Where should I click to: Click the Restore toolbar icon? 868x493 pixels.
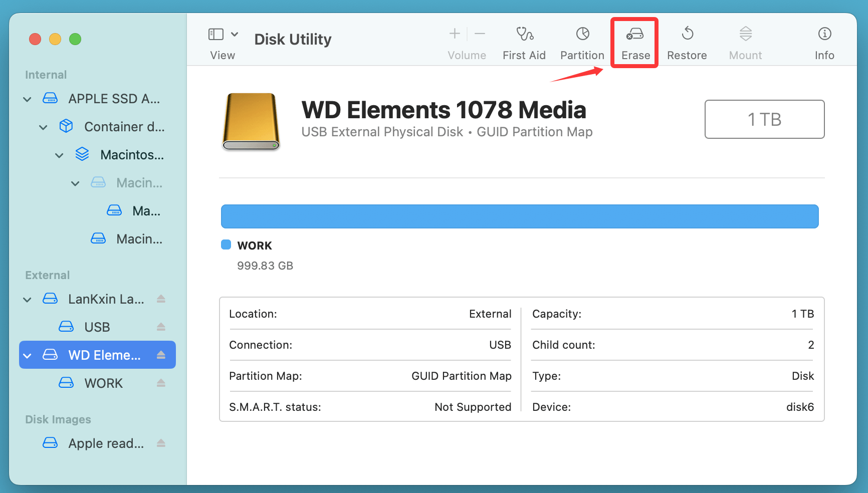point(687,42)
